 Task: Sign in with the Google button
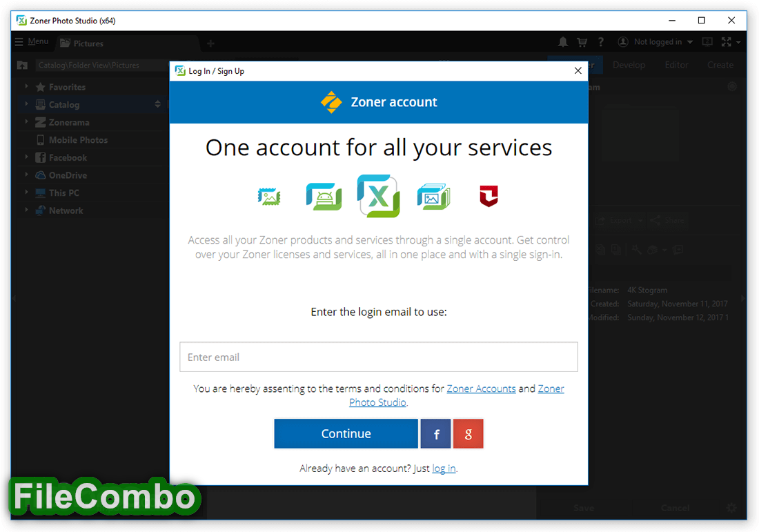[468, 434]
